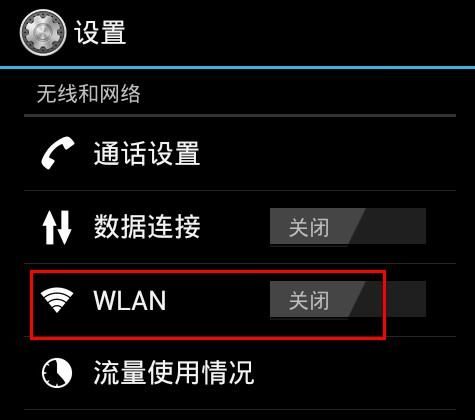475x420 pixels.
Task: Click the phone handset icon
Action: click(x=57, y=153)
